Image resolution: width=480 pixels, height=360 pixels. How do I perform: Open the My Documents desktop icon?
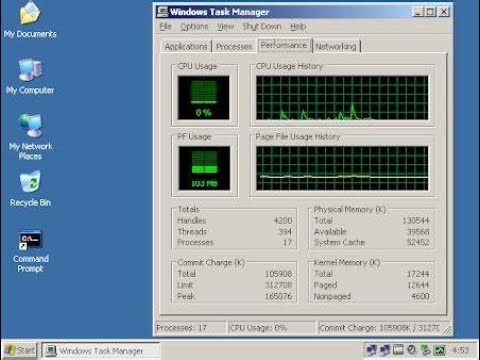[30, 20]
